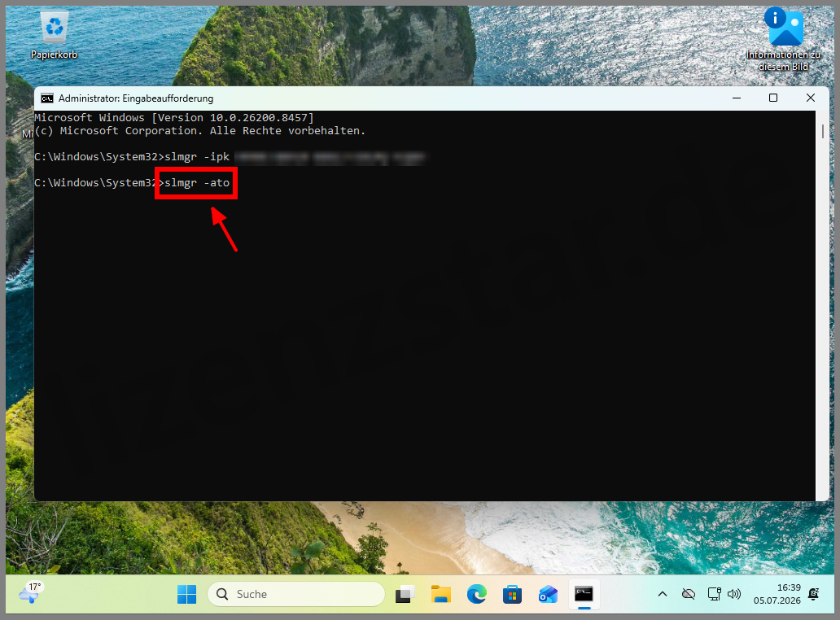The image size is (840, 620).
Task: Open the Papierkorb recycle bin icon
Action: click(x=54, y=35)
